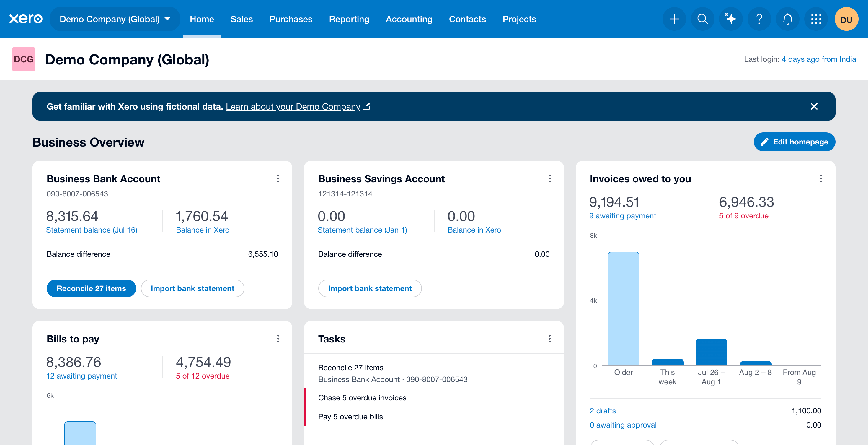Click the Business Savings Account title
868x445 pixels.
coord(381,179)
